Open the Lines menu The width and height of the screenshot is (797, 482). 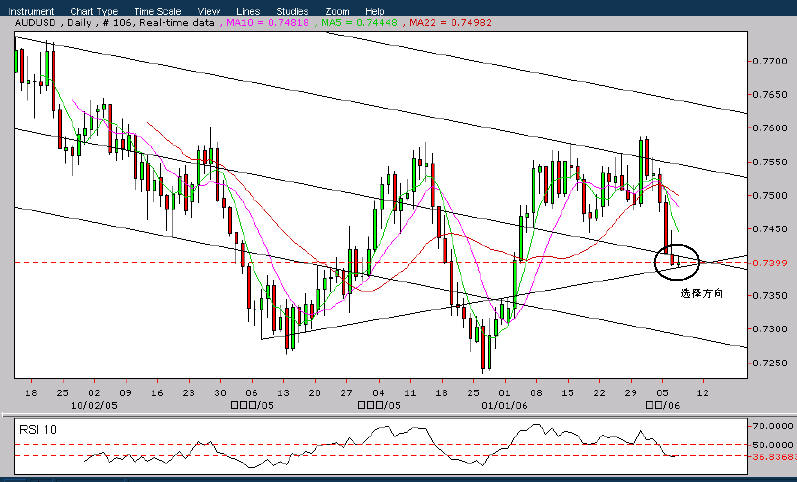coord(248,11)
